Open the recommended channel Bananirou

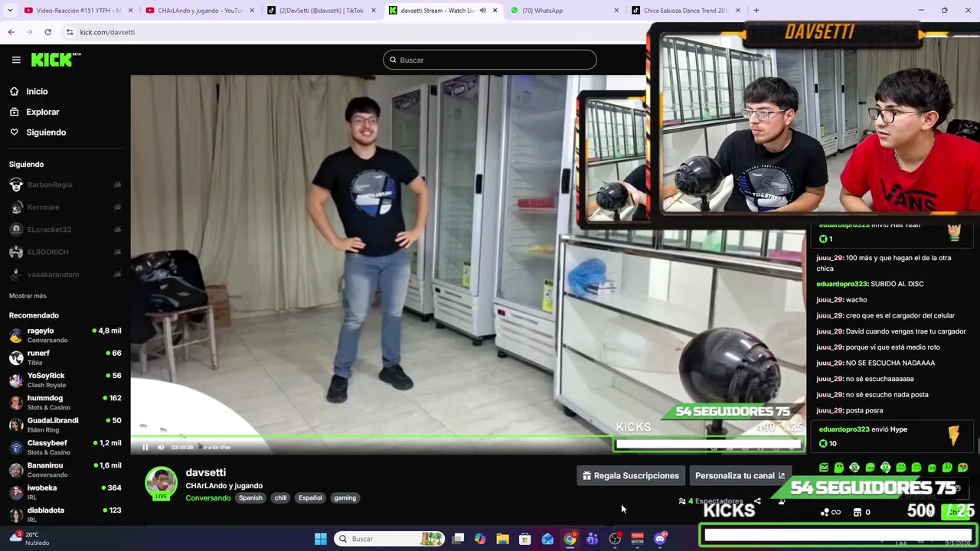(66, 470)
